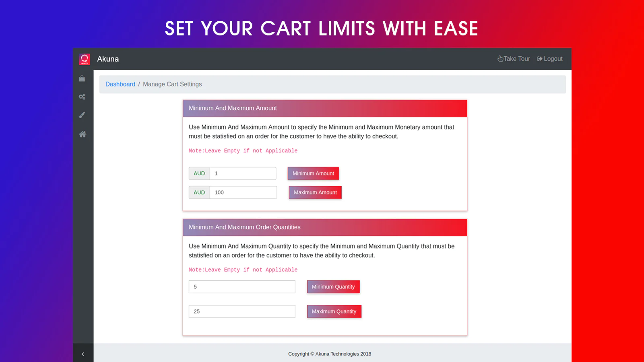Click the Minimum Quantity button
Viewport: 644px width, 362px height.
tap(333, 287)
